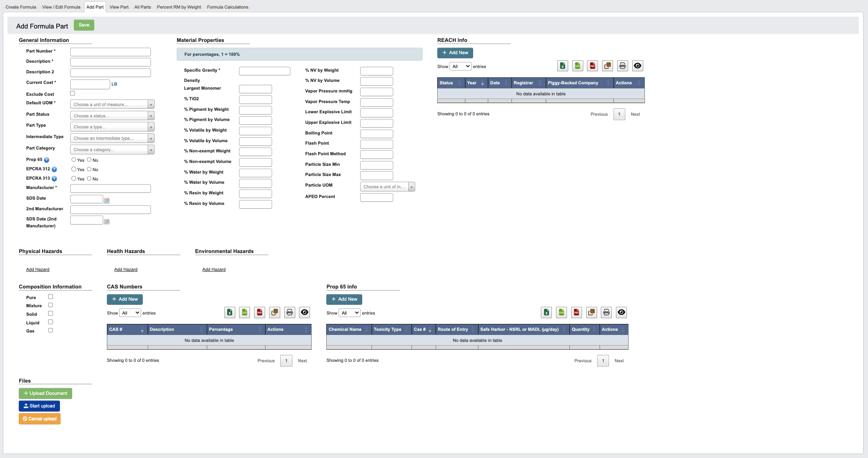Check the Exclude Cost checkbox
The width and height of the screenshot is (868, 458).
click(x=73, y=93)
